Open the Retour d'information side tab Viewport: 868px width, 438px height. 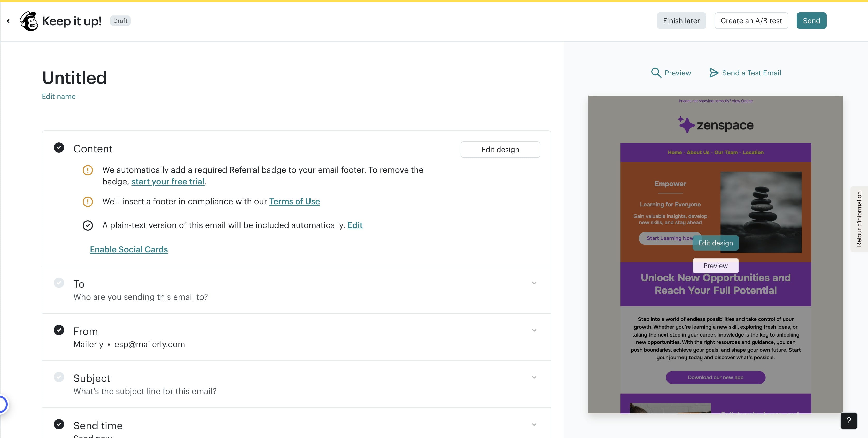(859, 219)
